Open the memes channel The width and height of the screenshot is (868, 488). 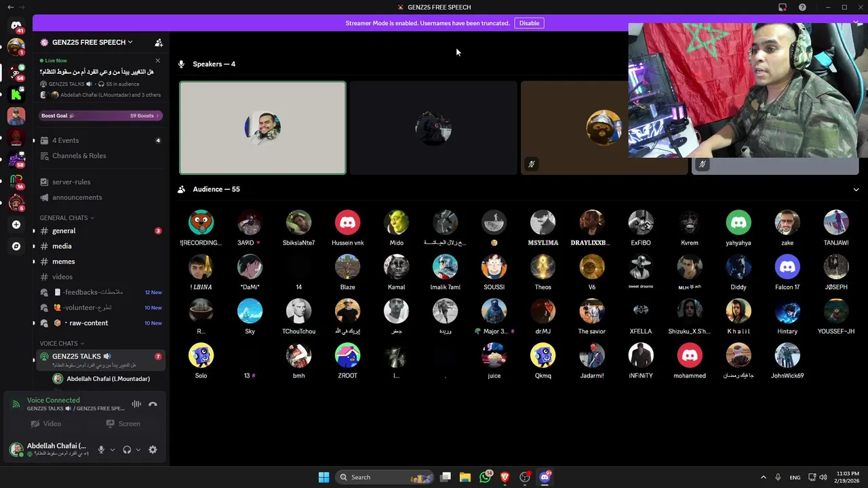(100, 262)
